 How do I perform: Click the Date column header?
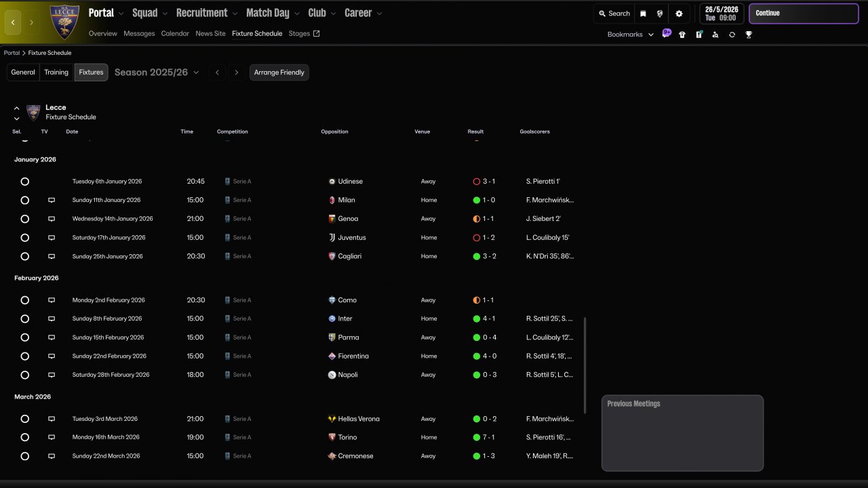pos(72,131)
